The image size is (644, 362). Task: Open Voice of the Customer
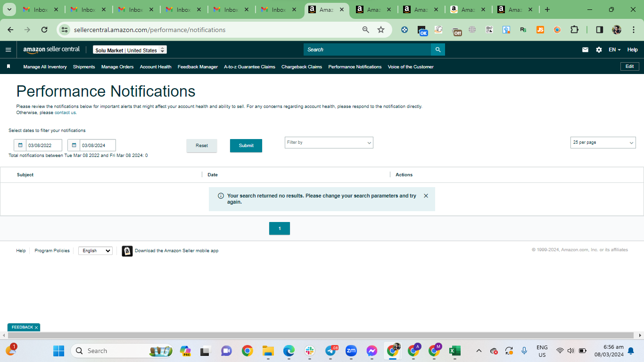tap(411, 67)
